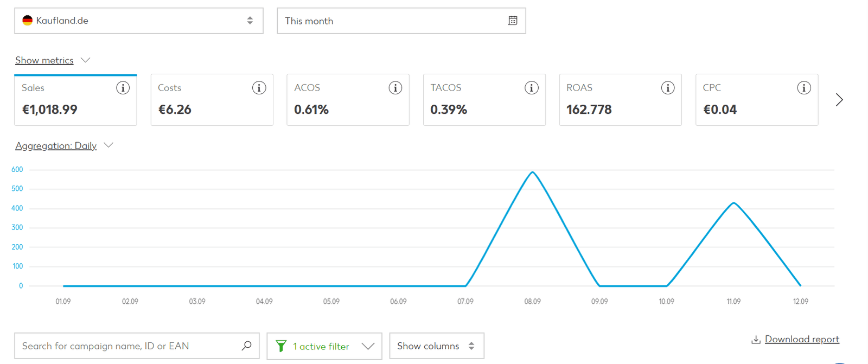Open the Show columns dropdown
This screenshot has width=868, height=364.
pos(436,346)
